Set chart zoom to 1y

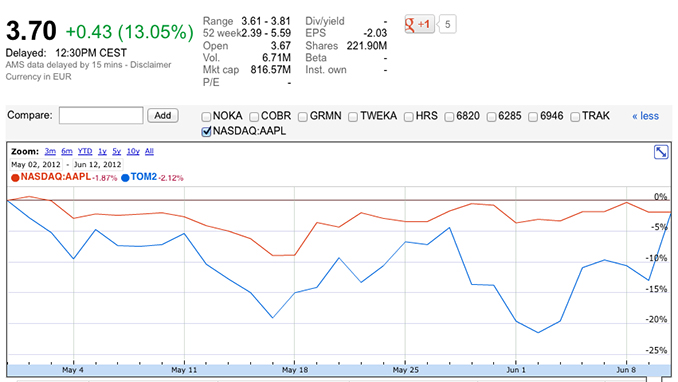(102, 151)
